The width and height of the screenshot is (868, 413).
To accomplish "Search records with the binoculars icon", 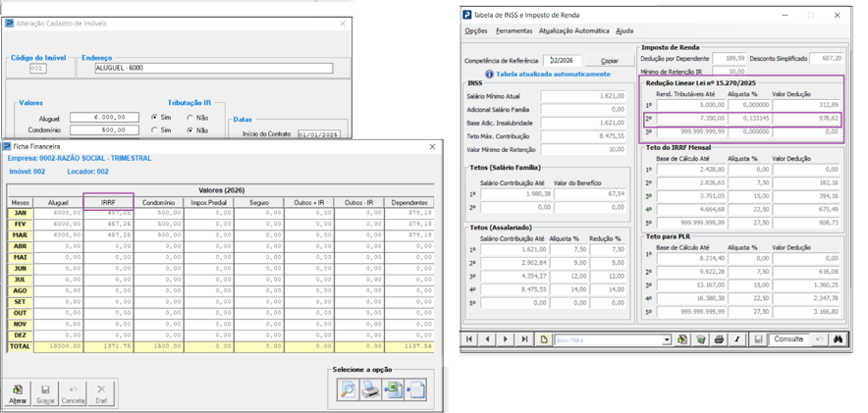I will click(838, 339).
